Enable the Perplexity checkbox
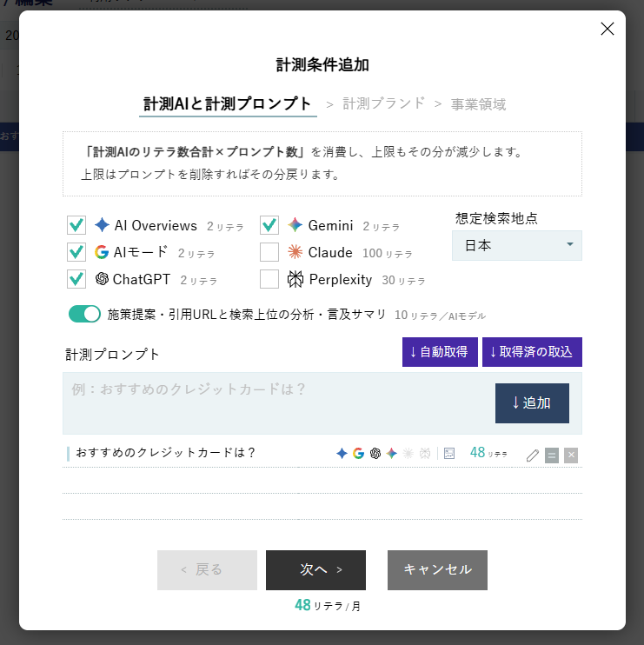The image size is (644, 645). pyautogui.click(x=269, y=279)
